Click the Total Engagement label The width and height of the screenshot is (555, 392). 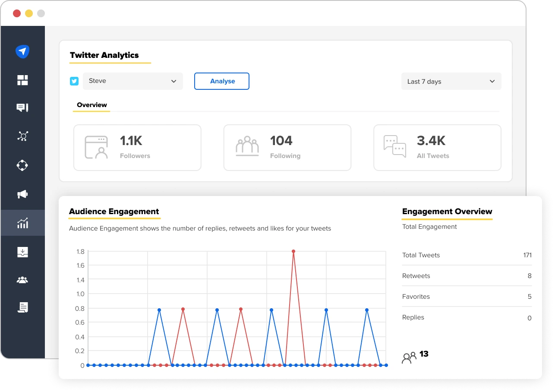coord(429,227)
